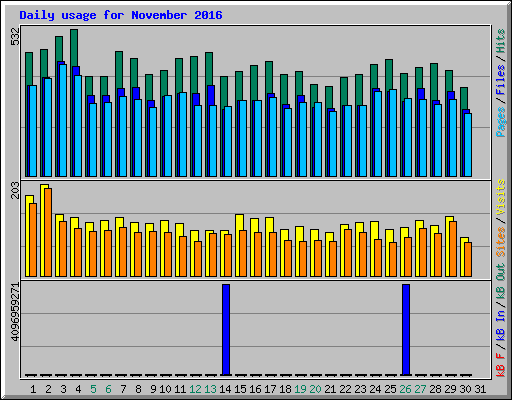
Task: Click day 21 on the x-axis
Action: [x=330, y=389]
